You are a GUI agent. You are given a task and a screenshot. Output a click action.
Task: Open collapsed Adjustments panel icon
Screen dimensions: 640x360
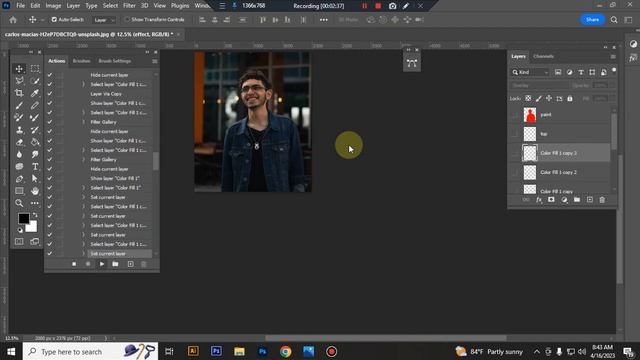point(633,44)
